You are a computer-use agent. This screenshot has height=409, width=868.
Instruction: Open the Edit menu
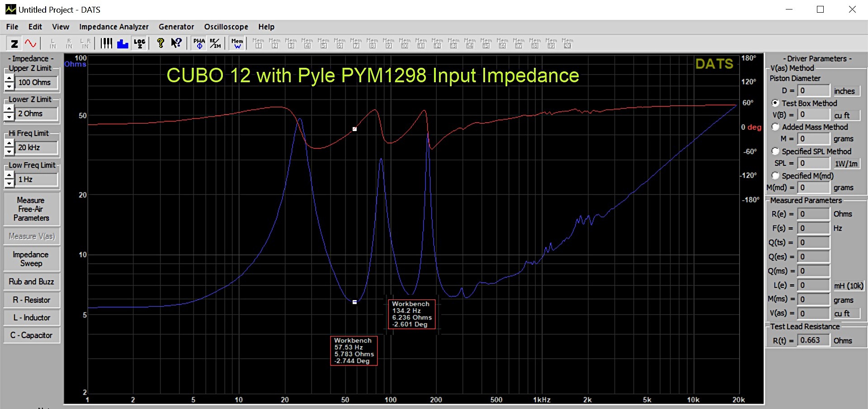click(35, 27)
